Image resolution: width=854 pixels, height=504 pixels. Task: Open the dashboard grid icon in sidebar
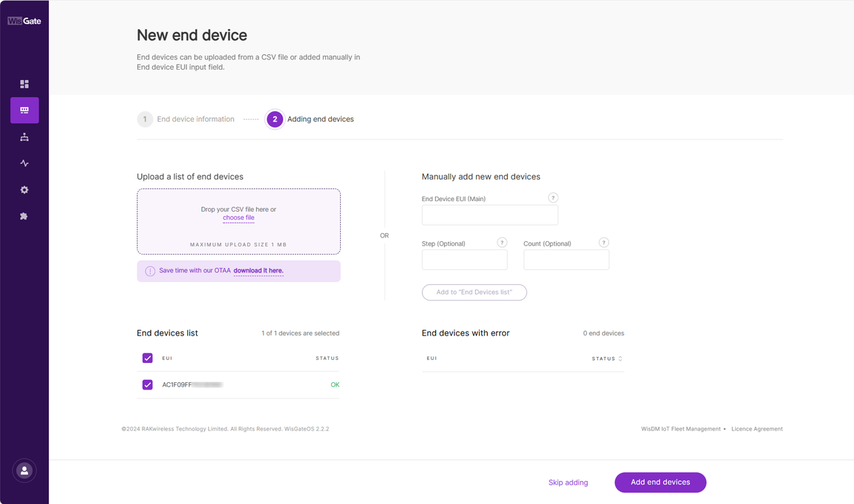[24, 84]
